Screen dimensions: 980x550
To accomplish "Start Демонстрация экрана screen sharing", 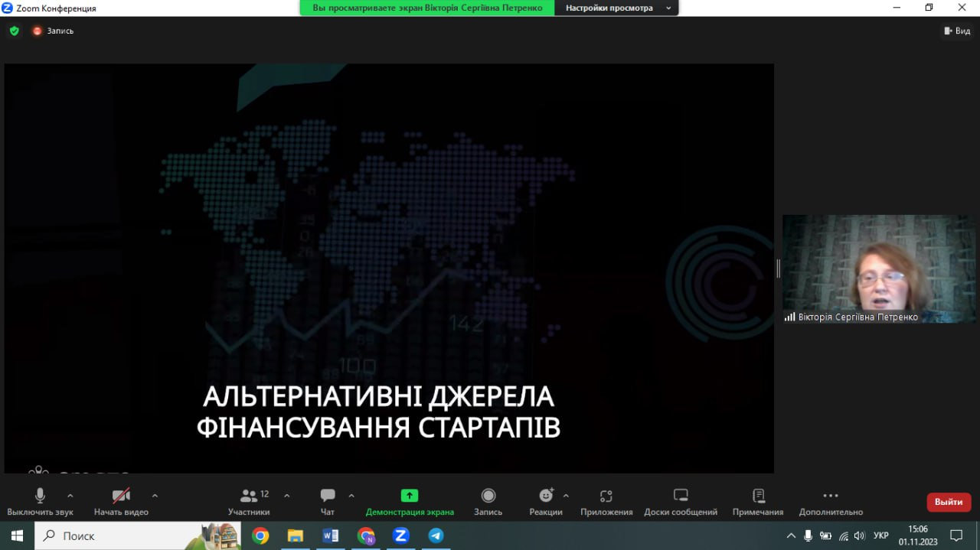I will pyautogui.click(x=410, y=502).
